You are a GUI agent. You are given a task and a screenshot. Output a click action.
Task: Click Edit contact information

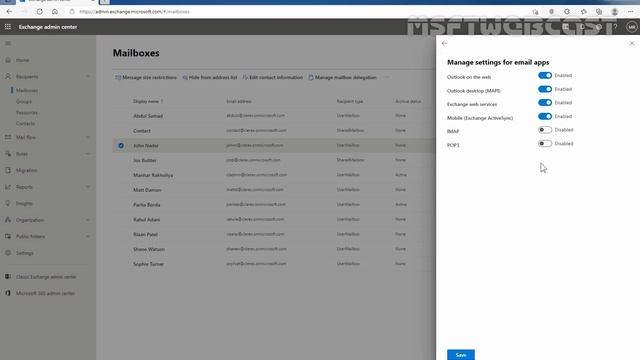click(272, 77)
